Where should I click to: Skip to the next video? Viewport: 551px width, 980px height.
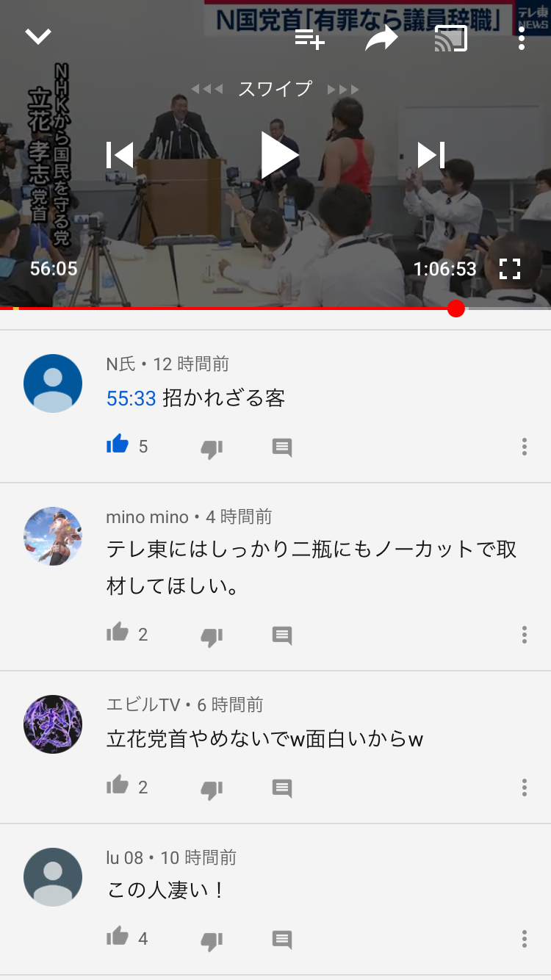point(431,155)
